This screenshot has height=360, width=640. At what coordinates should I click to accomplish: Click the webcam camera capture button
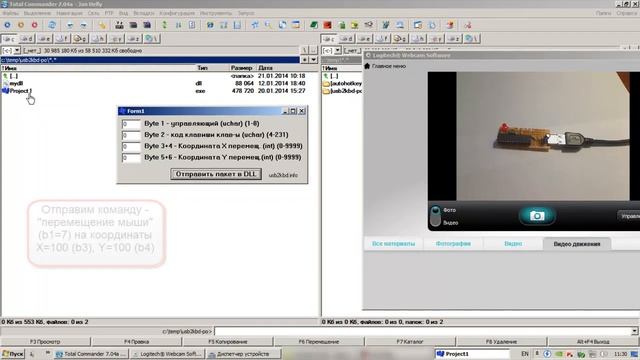click(537, 216)
